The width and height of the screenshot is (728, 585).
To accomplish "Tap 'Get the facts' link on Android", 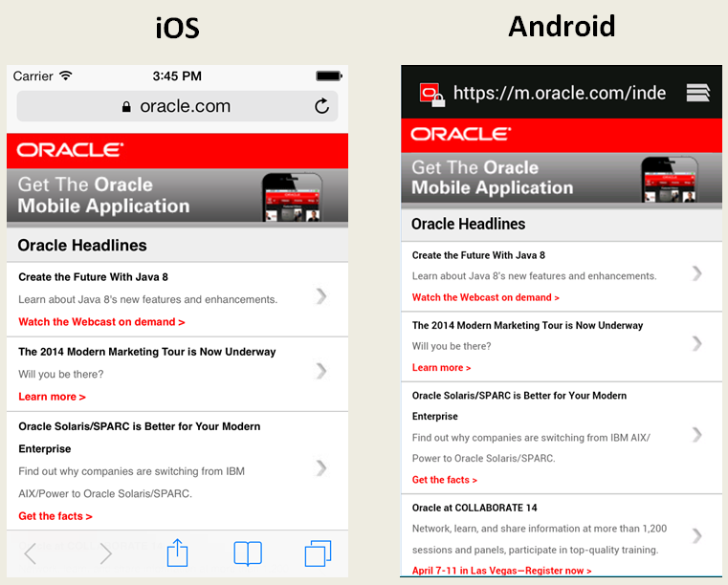I will 445,480.
